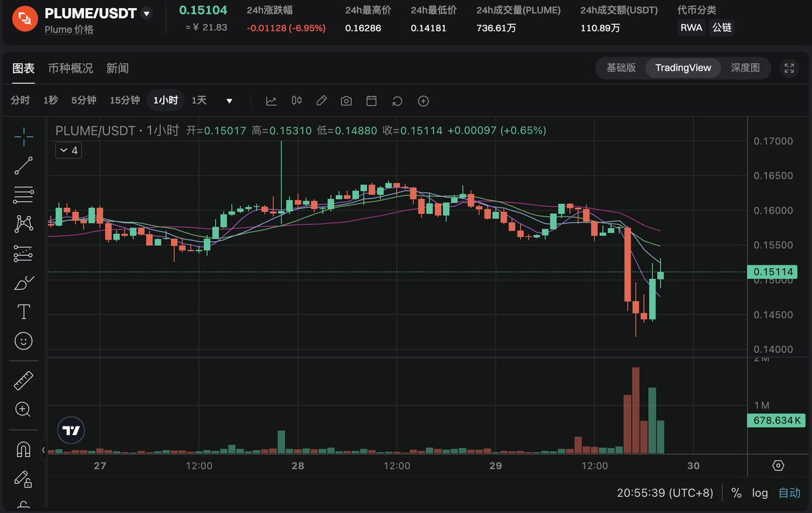812x513 pixels.
Task: Click the TradingView logo badge
Action: [71, 430]
